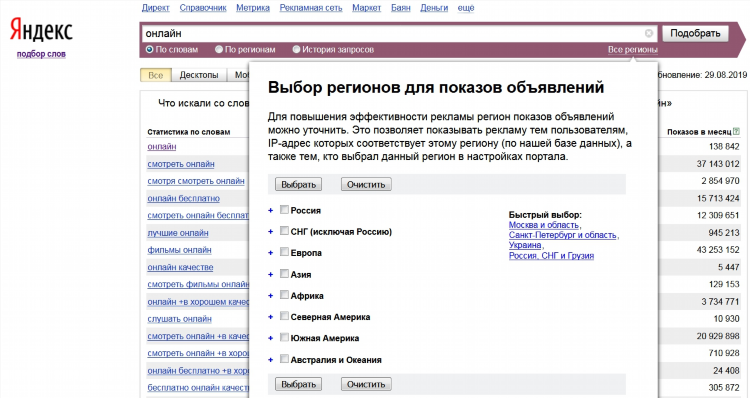Go to Рекламная сеть in the top menu
Image resolution: width=750 pixels, height=398 pixels.
(311, 8)
